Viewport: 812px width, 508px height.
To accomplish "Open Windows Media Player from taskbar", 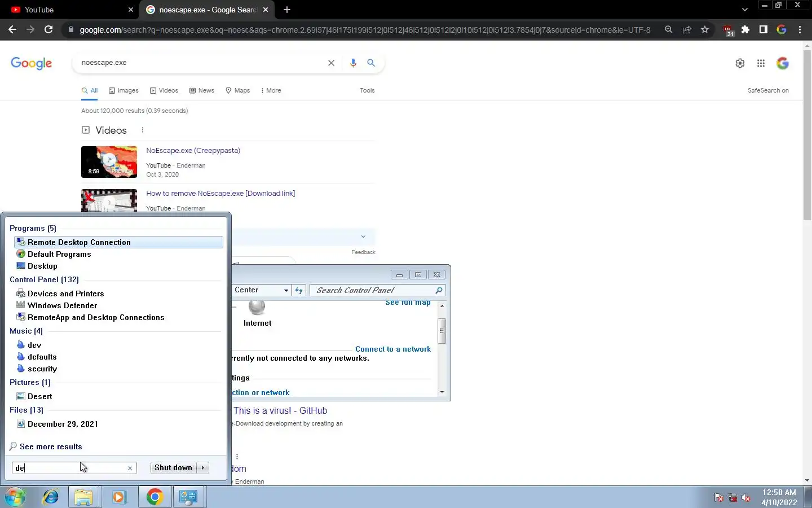I will [x=118, y=497].
